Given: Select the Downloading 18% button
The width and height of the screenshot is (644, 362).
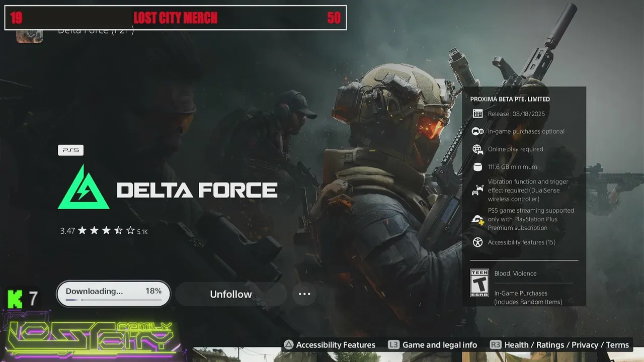Looking at the screenshot, I should tap(113, 294).
